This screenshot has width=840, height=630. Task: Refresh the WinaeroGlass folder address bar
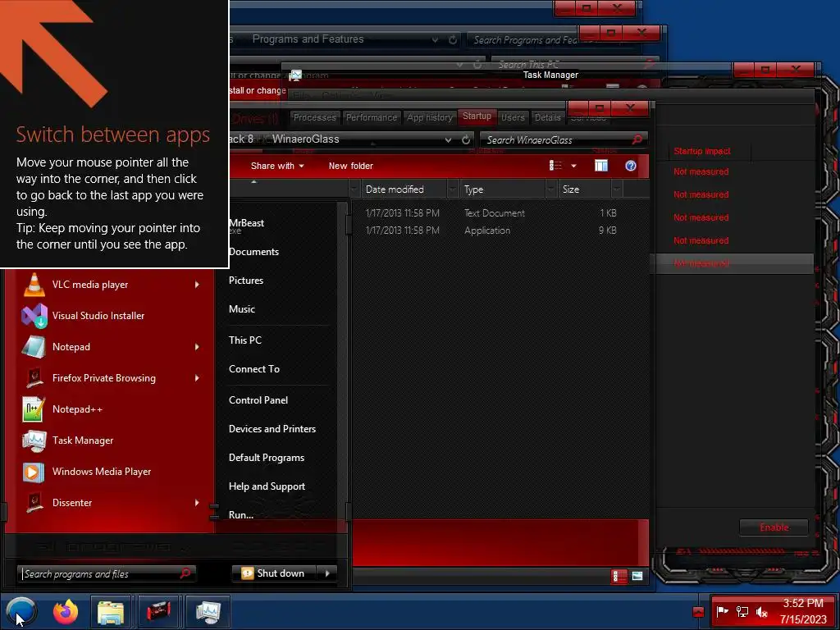(x=466, y=139)
